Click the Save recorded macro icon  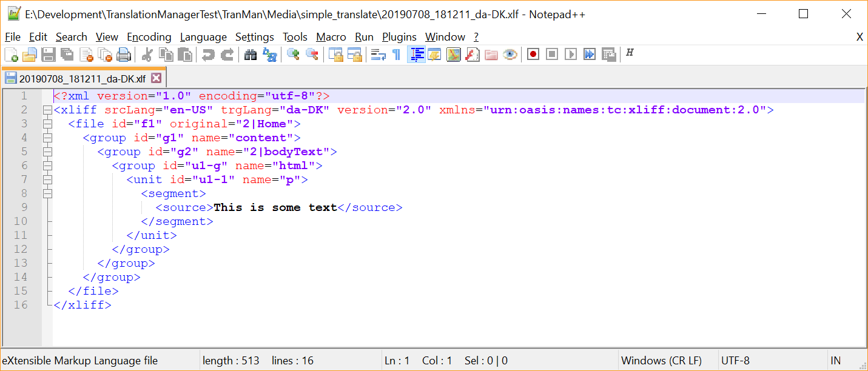(x=609, y=55)
